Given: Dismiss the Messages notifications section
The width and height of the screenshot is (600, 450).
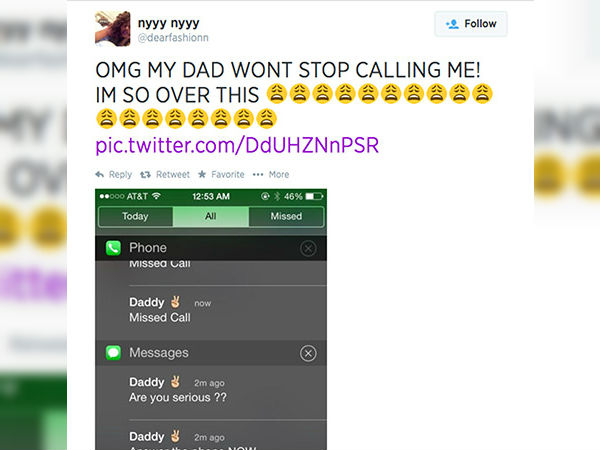Looking at the screenshot, I should click(308, 353).
